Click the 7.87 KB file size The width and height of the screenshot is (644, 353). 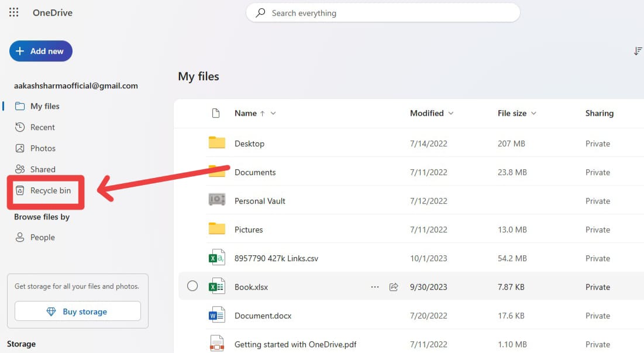(x=511, y=287)
